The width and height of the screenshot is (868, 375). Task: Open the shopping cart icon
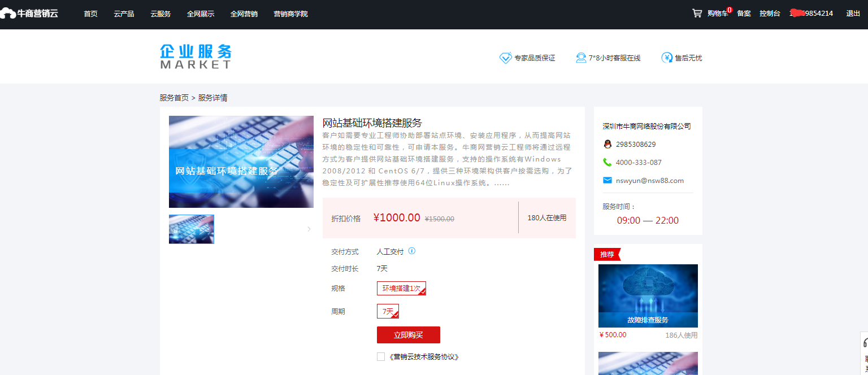click(697, 13)
